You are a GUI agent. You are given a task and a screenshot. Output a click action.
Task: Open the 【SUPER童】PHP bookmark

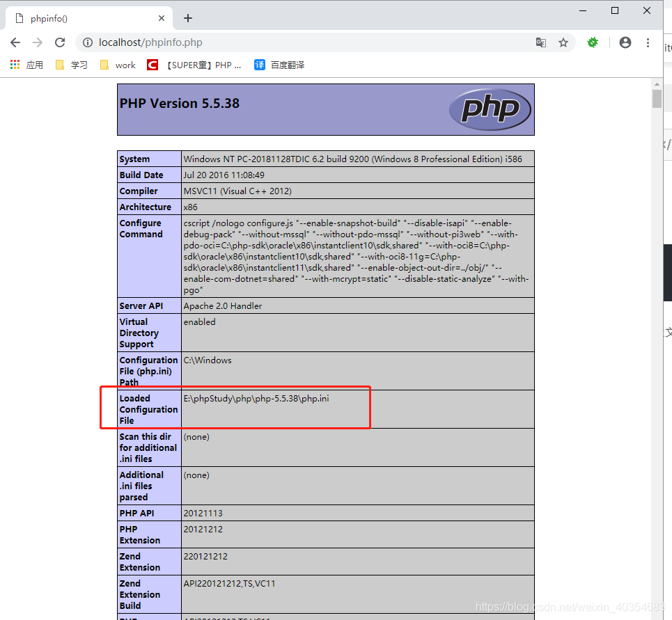[x=194, y=65]
